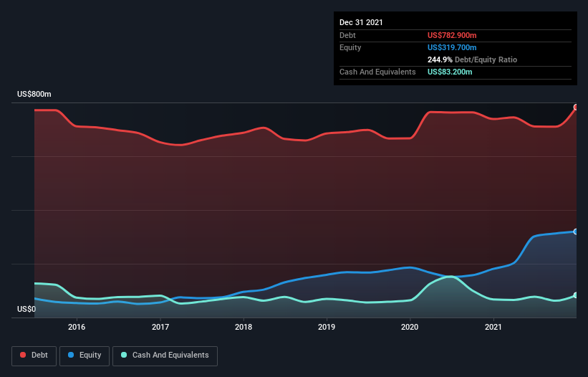Click the Cash And Equivalents tooltip label
Image resolution: width=588 pixels, height=377 pixels.
pos(377,72)
